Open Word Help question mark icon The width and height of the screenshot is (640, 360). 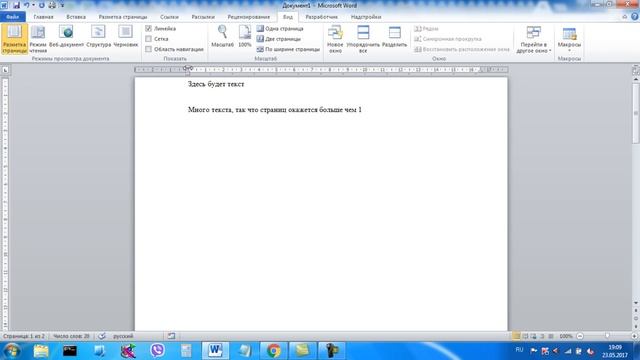(x=634, y=17)
